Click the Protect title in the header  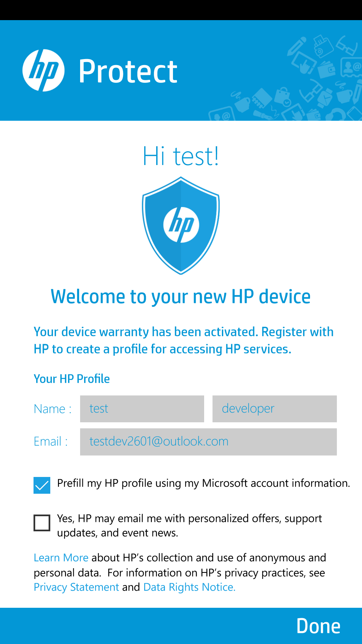coord(128,71)
